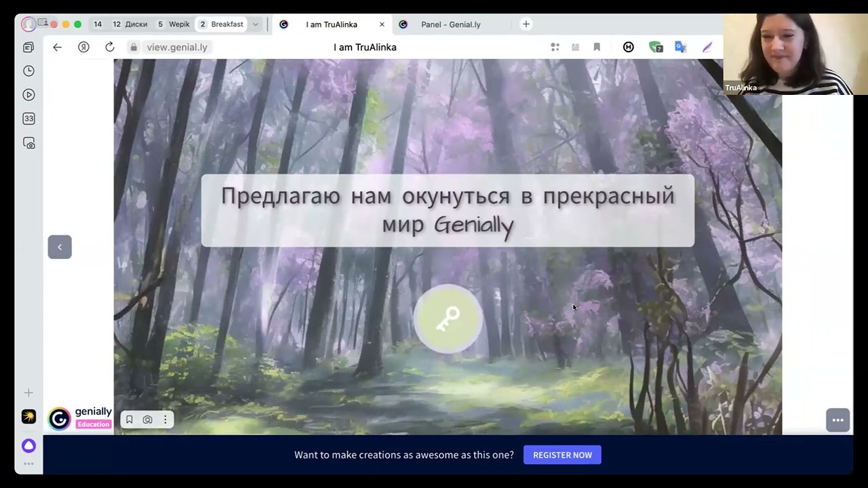This screenshot has height=488, width=868.
Task: Open Yandex home via the Я icon
Action: 83,47
